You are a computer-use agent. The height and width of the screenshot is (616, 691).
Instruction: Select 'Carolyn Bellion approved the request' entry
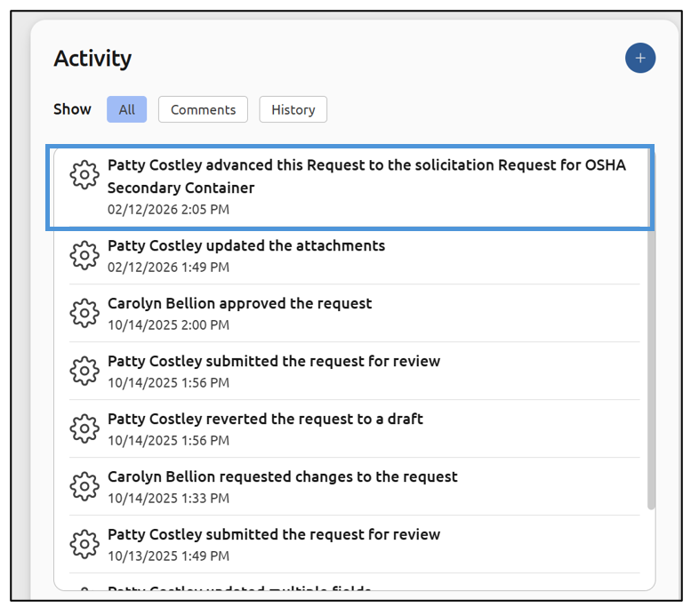click(239, 303)
